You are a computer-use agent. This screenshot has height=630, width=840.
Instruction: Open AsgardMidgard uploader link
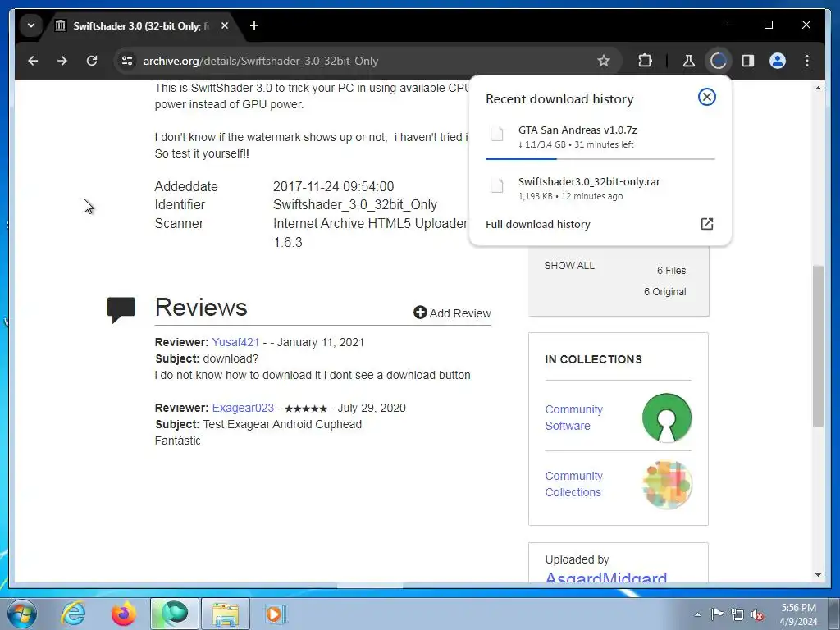tap(606, 577)
